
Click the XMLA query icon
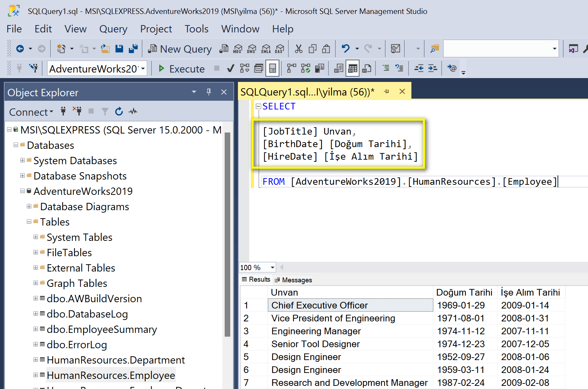pos(266,49)
